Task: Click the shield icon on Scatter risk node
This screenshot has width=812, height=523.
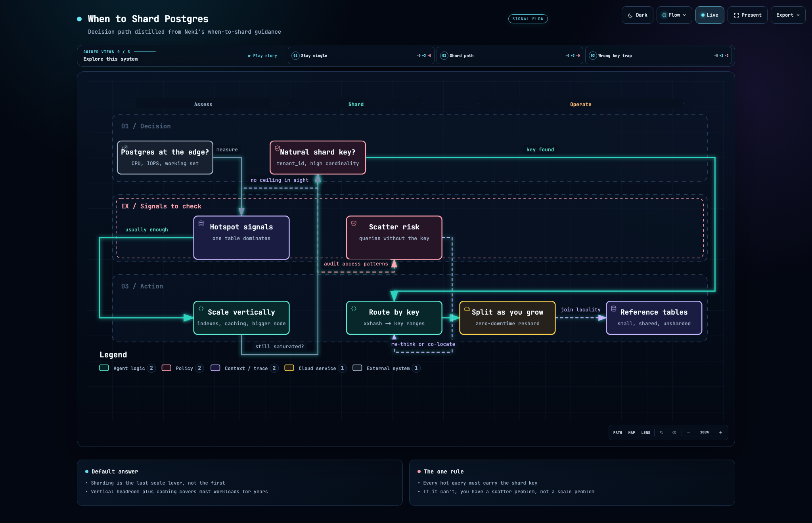Action: [x=354, y=223]
